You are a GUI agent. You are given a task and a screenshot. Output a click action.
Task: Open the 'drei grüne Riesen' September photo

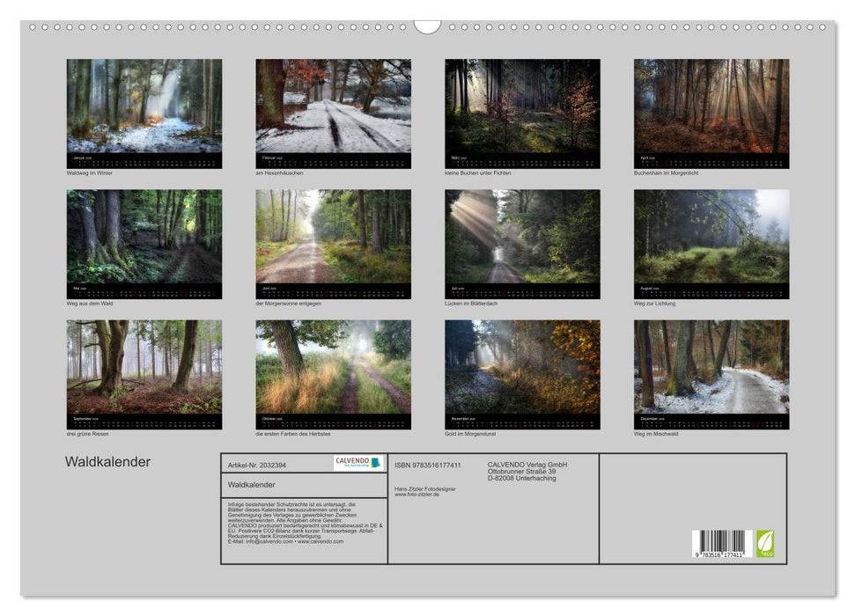(144, 367)
